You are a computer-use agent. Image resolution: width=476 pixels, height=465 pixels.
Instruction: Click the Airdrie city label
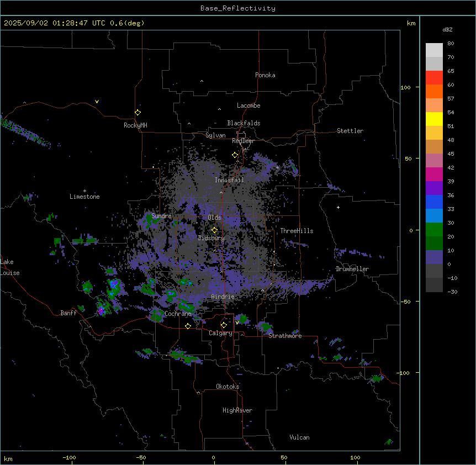pos(223,297)
